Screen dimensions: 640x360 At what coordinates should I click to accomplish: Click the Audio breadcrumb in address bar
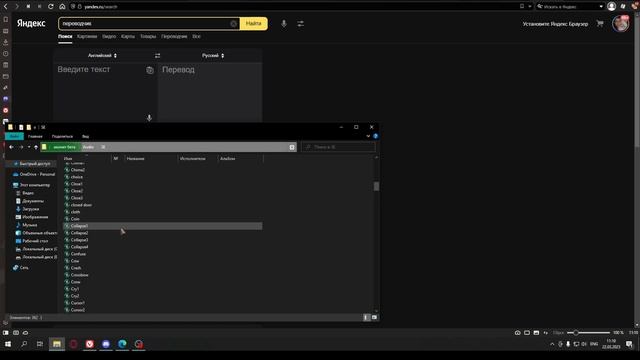click(x=88, y=147)
